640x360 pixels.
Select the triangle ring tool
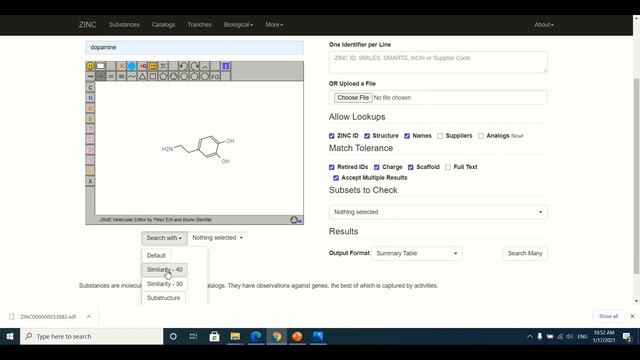142,76
